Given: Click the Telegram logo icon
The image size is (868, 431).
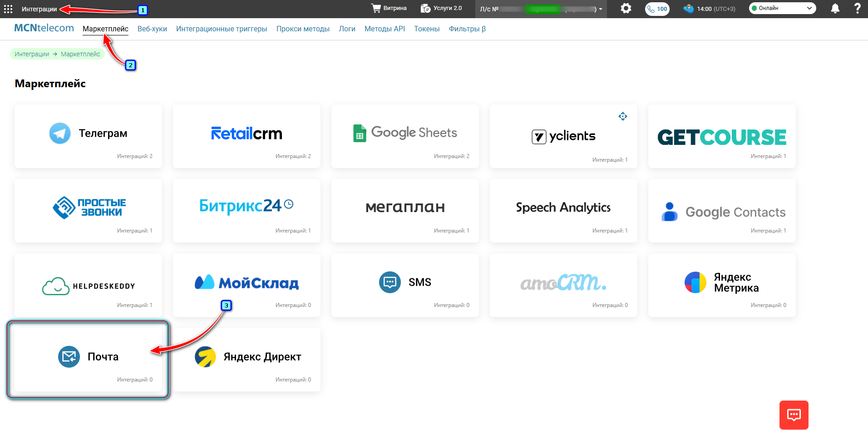Looking at the screenshot, I should (60, 133).
